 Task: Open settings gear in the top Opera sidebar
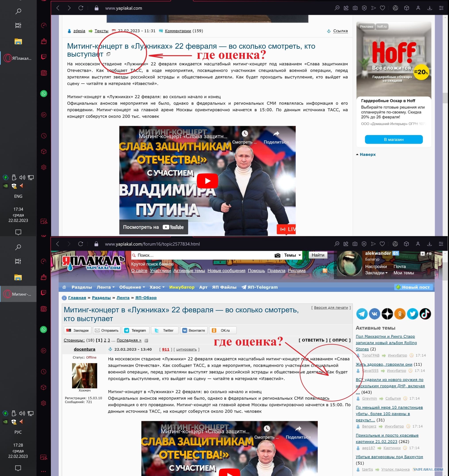coord(44,167)
